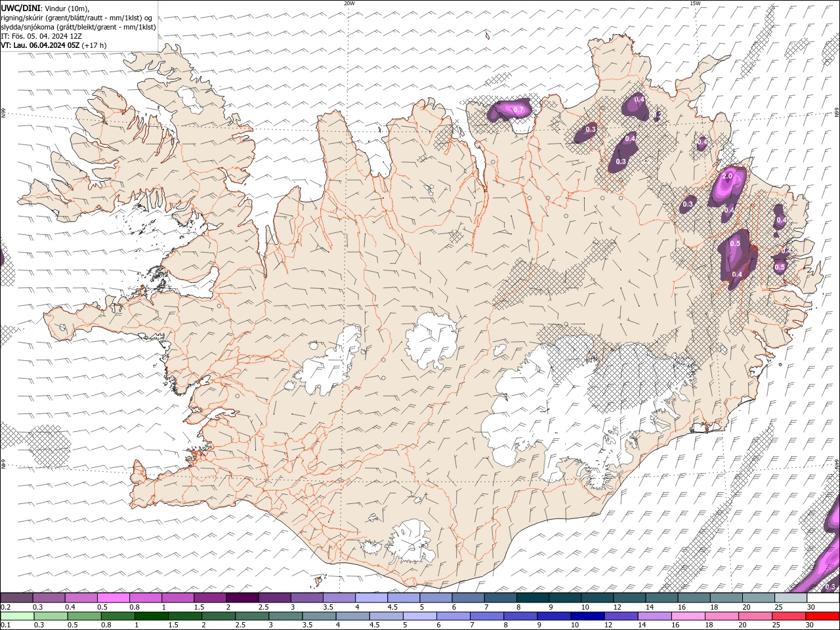Click the UWC/DINI title text

20,8
